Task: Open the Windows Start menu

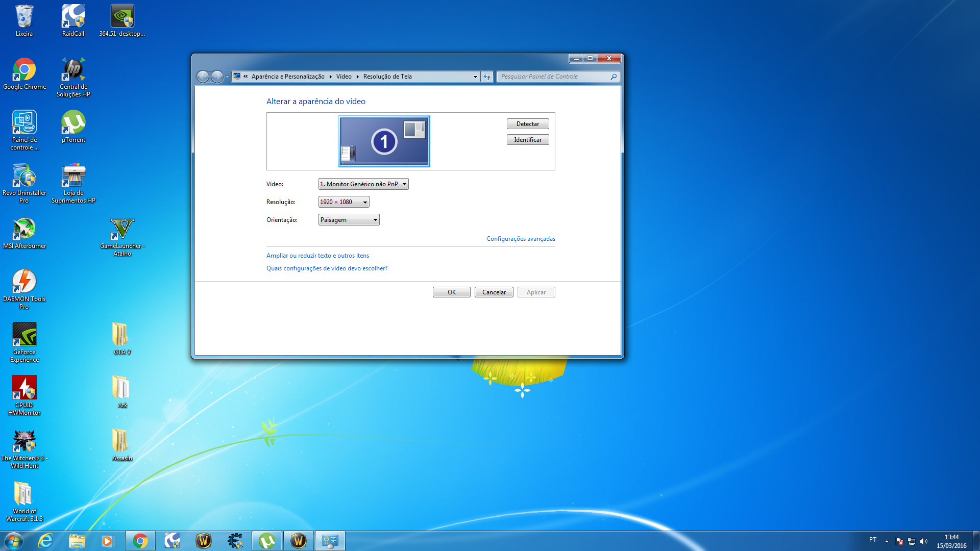Action: 14,541
